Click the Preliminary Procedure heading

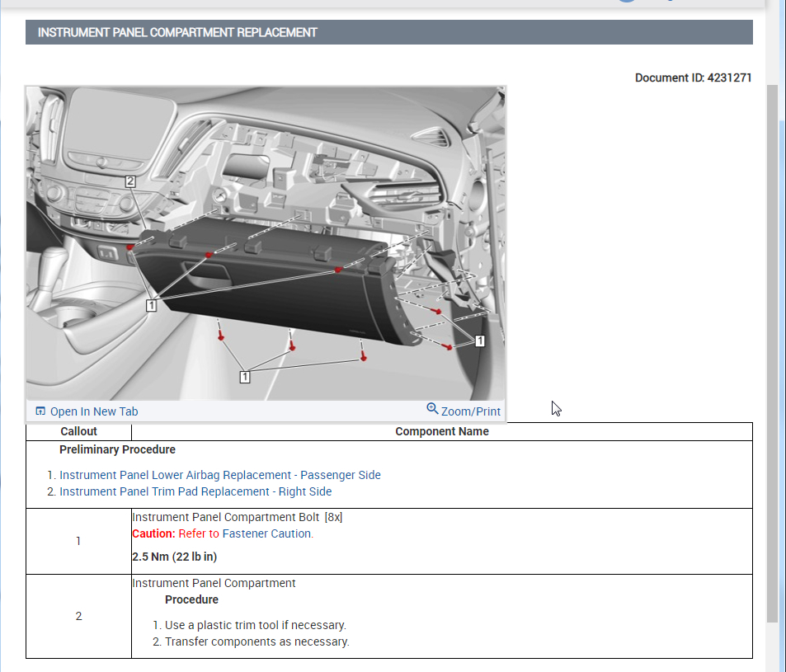tap(117, 449)
